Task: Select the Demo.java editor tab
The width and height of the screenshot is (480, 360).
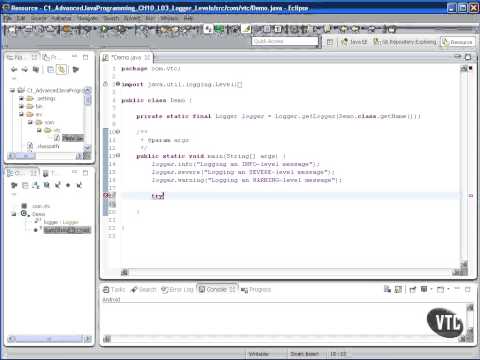Action: (x=126, y=58)
